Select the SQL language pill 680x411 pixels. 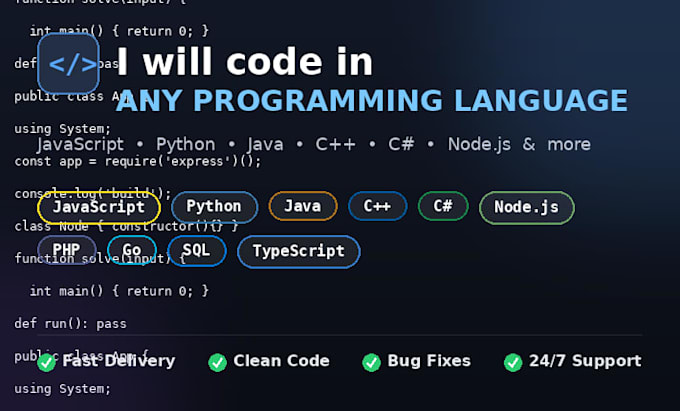[196, 251]
